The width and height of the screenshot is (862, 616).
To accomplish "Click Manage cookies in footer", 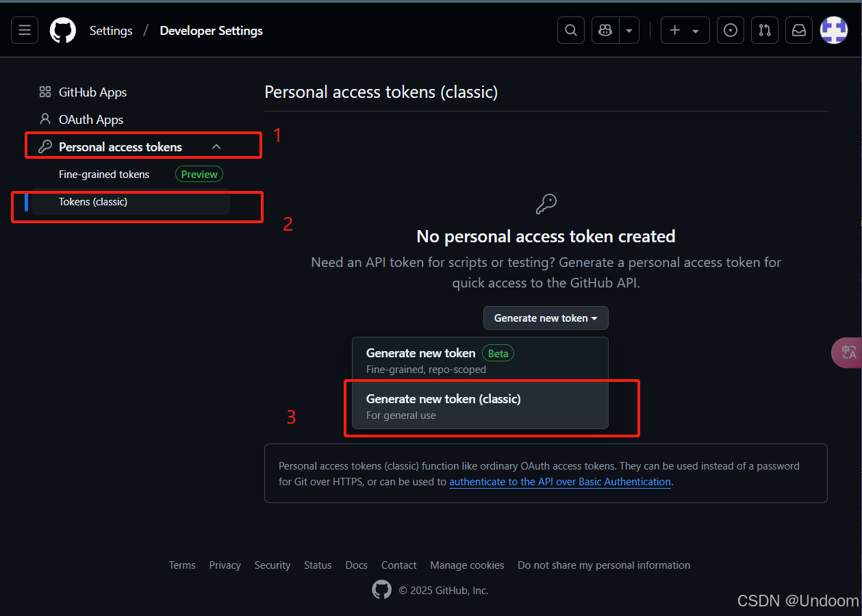I will (x=467, y=565).
